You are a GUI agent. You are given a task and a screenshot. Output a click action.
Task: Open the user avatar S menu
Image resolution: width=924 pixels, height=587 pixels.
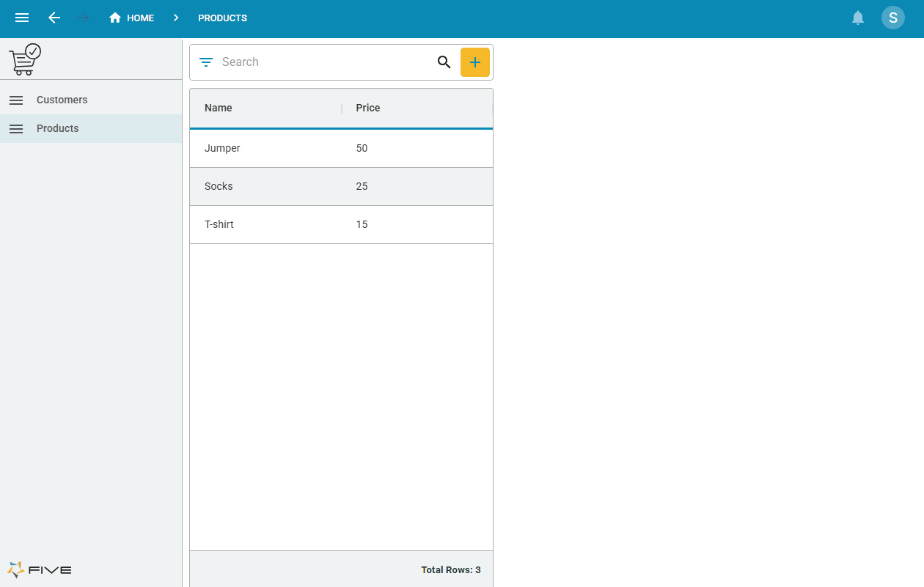(x=892, y=18)
